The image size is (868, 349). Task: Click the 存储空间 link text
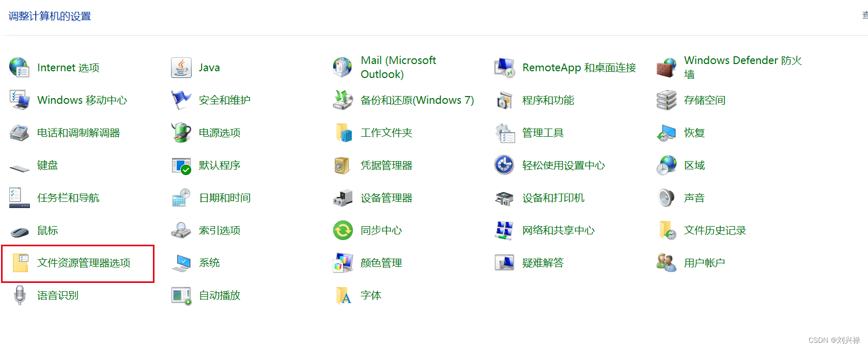point(705,100)
